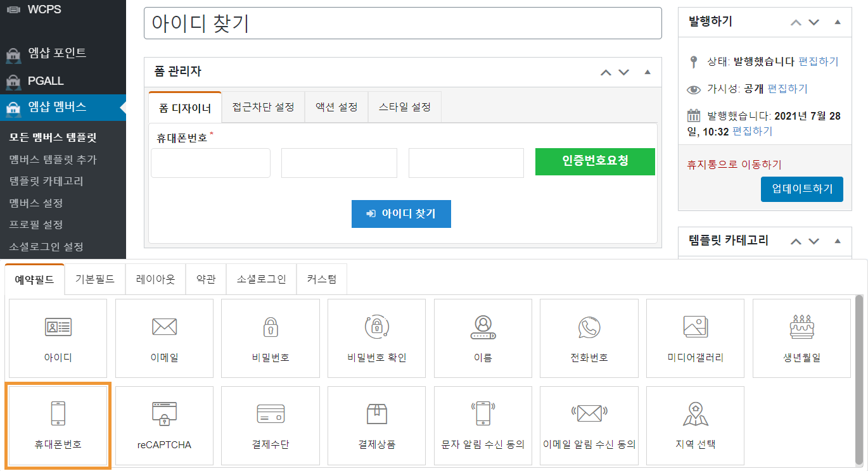Add the 휴대폰번호 mobile field
Image resolution: width=868 pixels, height=471 pixels.
58,425
